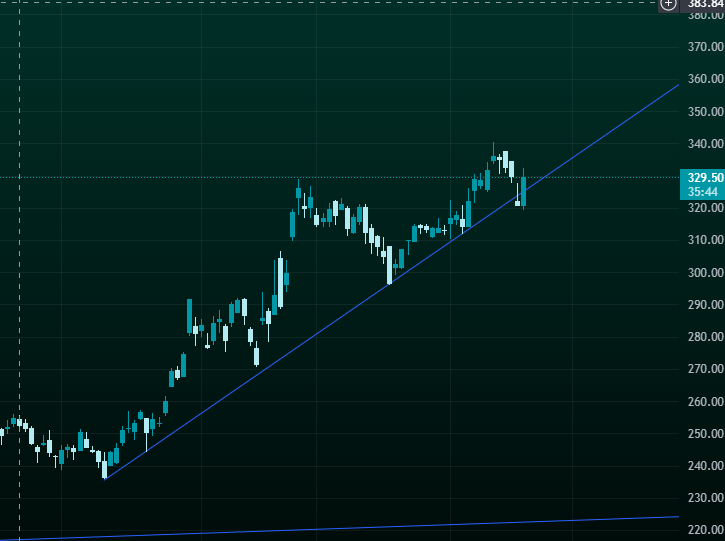725x541 pixels.
Task: Click the 220.00 price axis label
Action: (706, 530)
